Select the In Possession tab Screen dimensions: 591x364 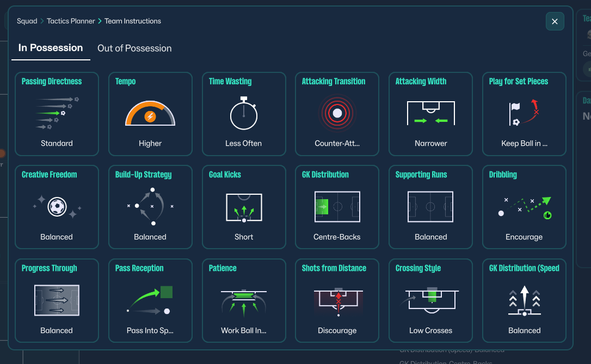click(51, 48)
